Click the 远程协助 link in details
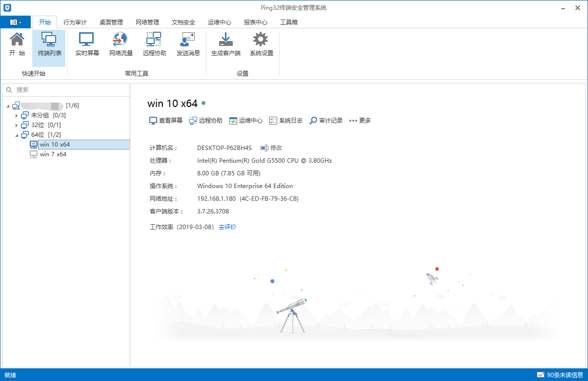588x381 pixels. pos(205,121)
